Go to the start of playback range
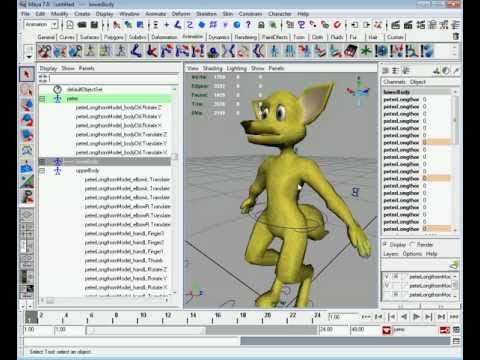Image resolution: width=480 pixels, height=360 pixels. coord(367,317)
